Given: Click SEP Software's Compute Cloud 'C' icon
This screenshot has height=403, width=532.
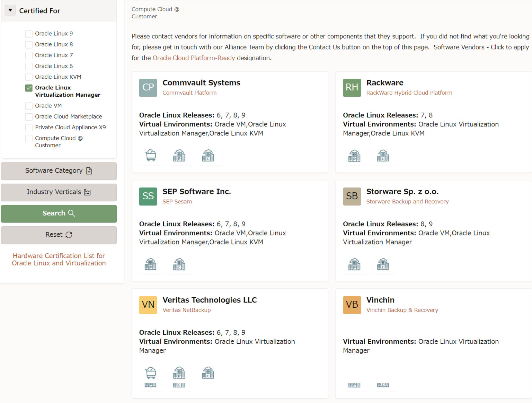Looking at the screenshot, I should pos(179,264).
